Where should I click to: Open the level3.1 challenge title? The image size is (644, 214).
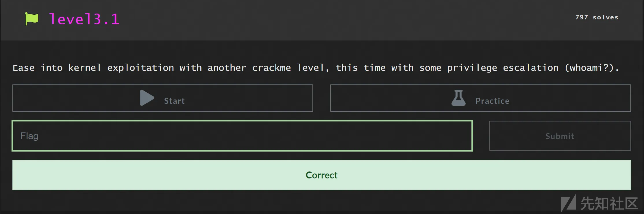pos(84,19)
